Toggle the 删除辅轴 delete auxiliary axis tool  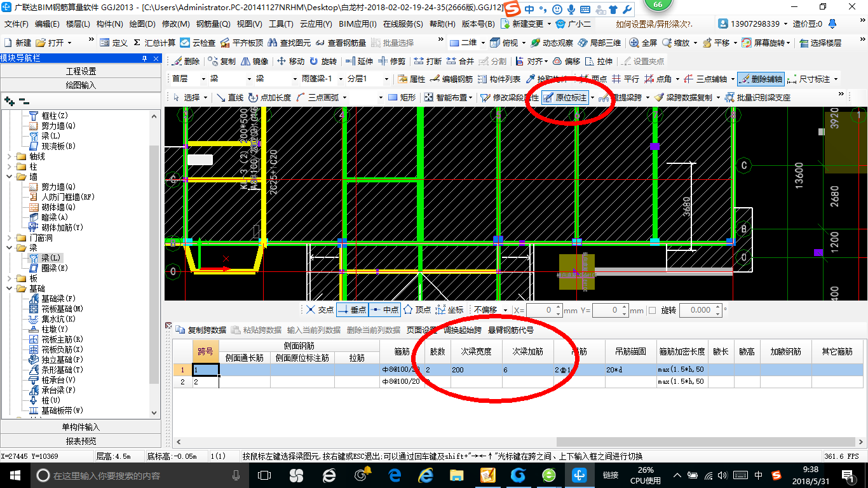tap(761, 79)
